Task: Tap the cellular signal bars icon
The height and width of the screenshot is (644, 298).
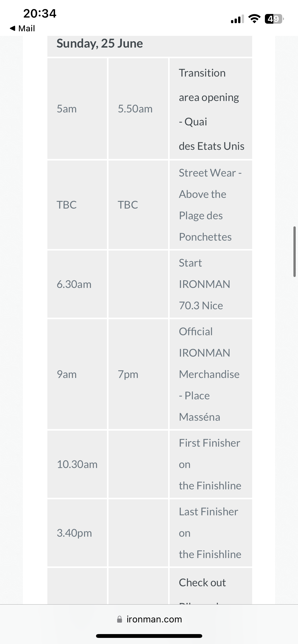Action: [x=237, y=19]
